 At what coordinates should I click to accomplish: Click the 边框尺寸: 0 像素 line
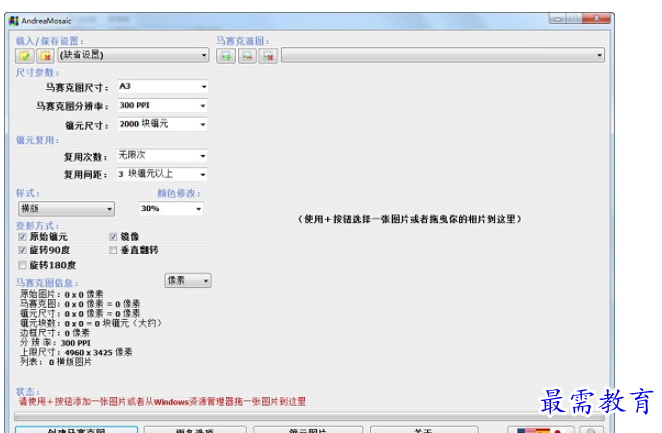pyautogui.click(x=55, y=333)
